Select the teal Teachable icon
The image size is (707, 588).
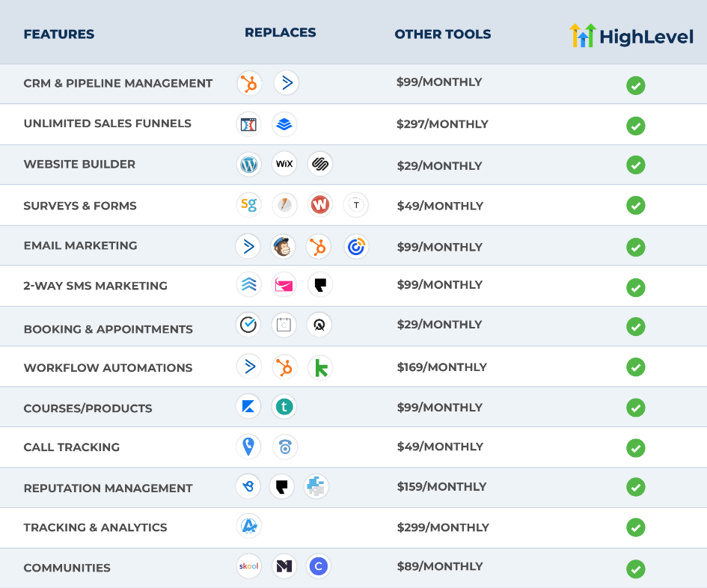coord(284,406)
